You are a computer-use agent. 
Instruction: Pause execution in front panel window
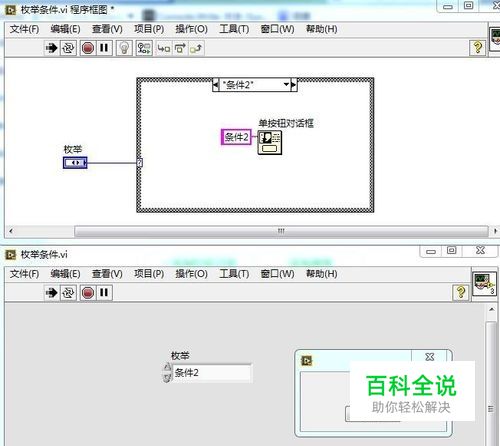(x=104, y=293)
